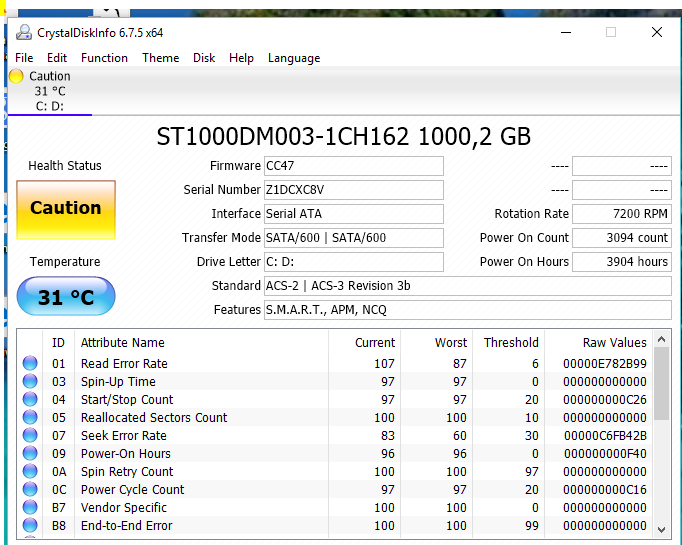This screenshot has width=682, height=545.
Task: Click raw value 00000C6FB42B
Action: (x=605, y=435)
